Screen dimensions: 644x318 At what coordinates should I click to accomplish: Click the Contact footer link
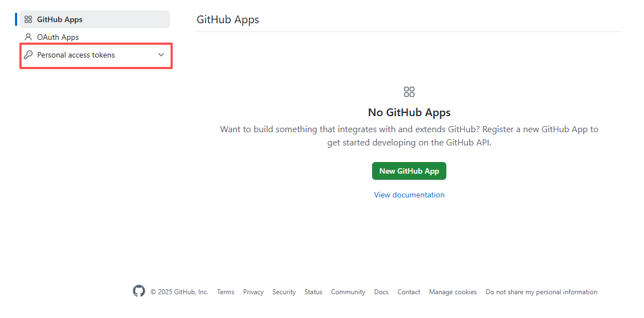(409, 292)
